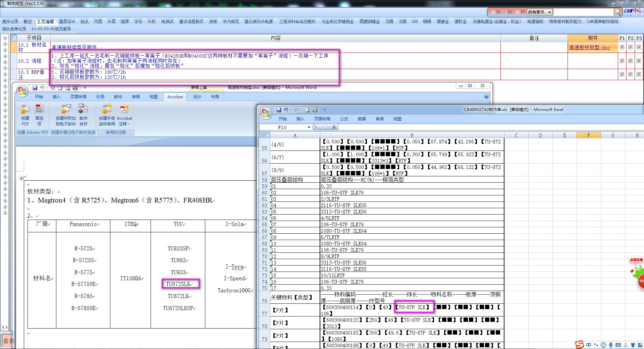Open Acrobat 注释 dropdown in Word ribbon
Viewport: 644px width, 349px height.
click(124, 121)
